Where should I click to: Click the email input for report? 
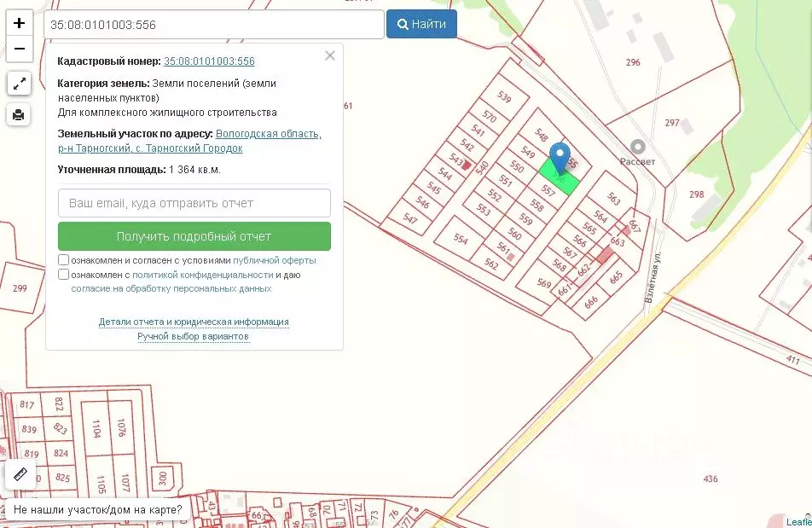(194, 203)
